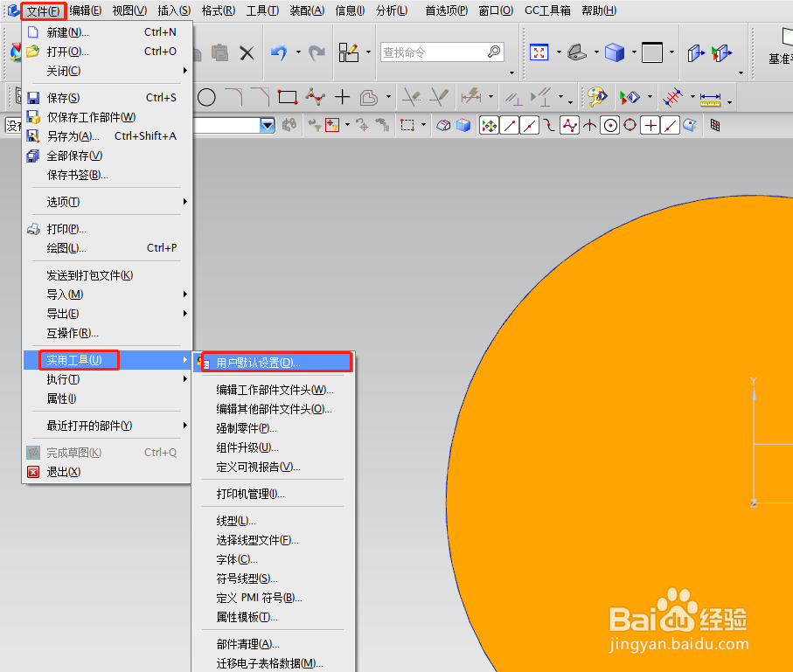793x672 pixels.
Task: Toggle End Point snap option
Action: (510, 126)
